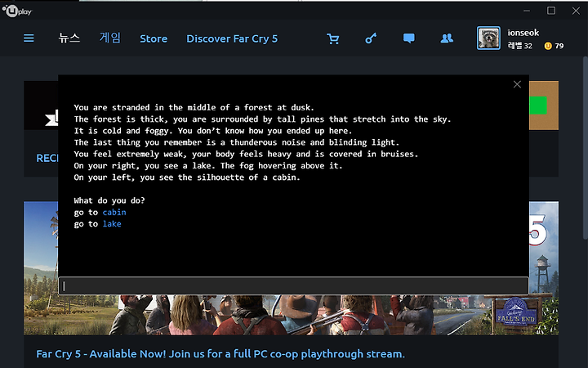Open the friends list icon
The image size is (588, 368).
[447, 38]
